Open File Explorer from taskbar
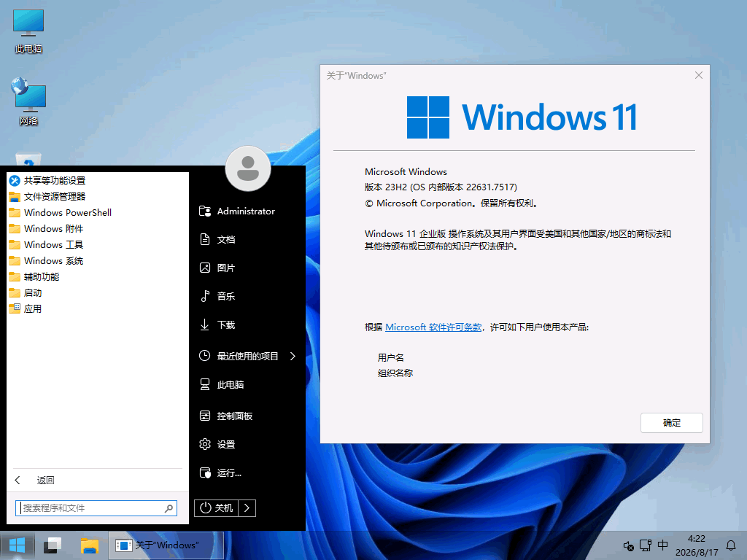This screenshot has height=560, width=747. (90, 545)
